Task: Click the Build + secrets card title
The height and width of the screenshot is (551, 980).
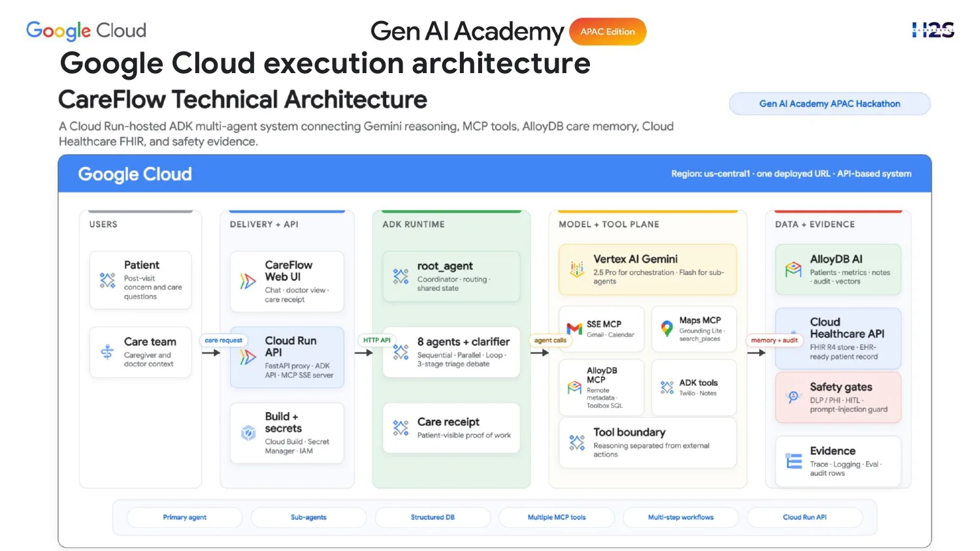Action: (x=284, y=422)
